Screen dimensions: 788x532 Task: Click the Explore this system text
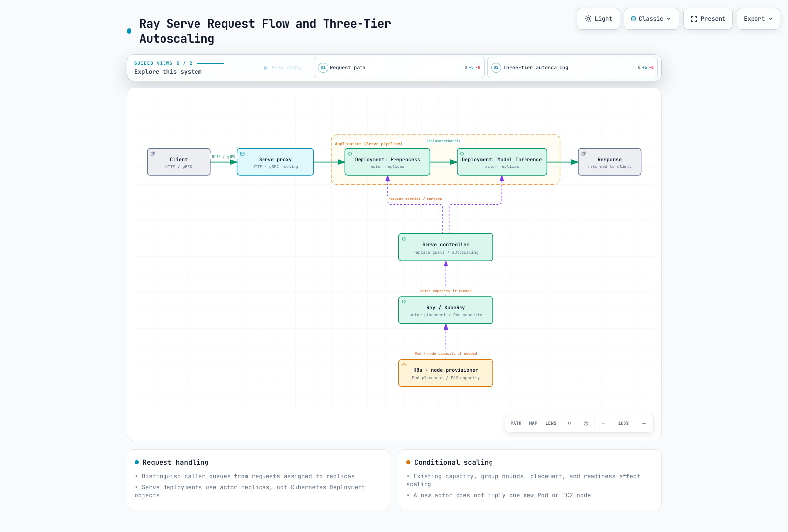tap(168, 72)
